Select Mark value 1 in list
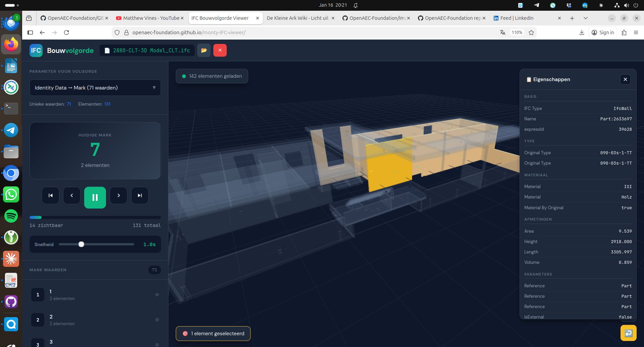Image resolution: width=644 pixels, height=347 pixels. tap(95, 295)
